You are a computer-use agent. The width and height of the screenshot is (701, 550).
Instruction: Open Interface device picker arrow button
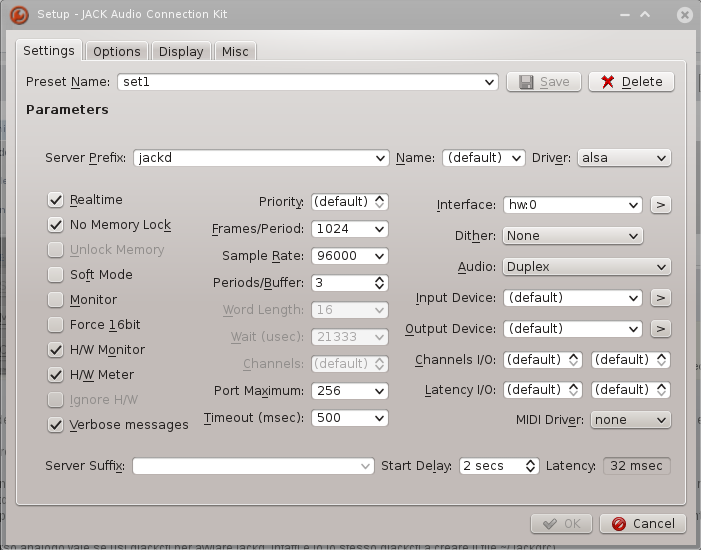click(661, 205)
